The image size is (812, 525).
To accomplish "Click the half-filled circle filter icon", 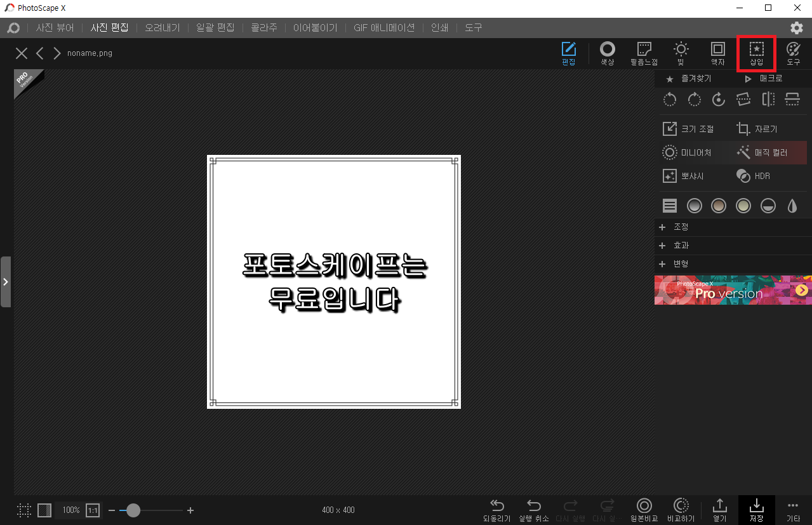I will click(x=768, y=206).
